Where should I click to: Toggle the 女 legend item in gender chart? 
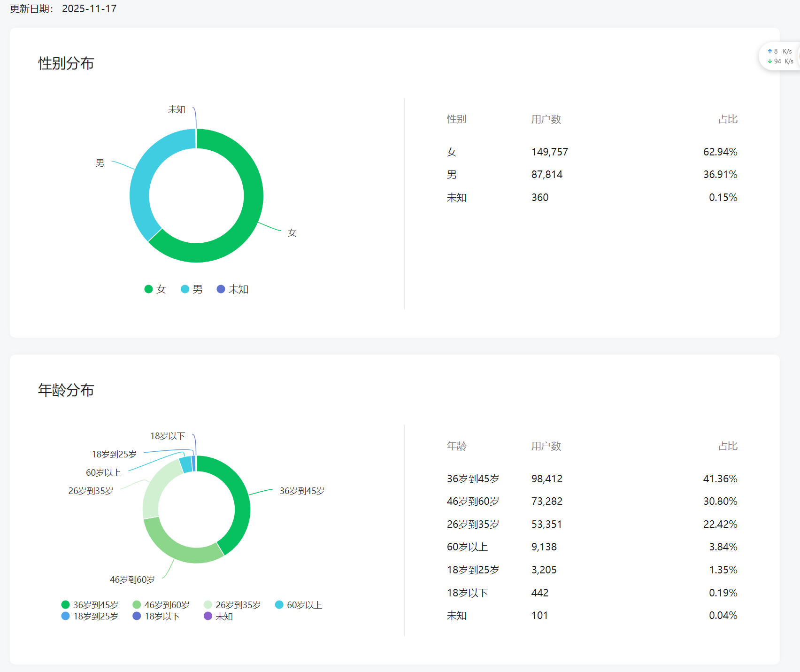pos(155,289)
